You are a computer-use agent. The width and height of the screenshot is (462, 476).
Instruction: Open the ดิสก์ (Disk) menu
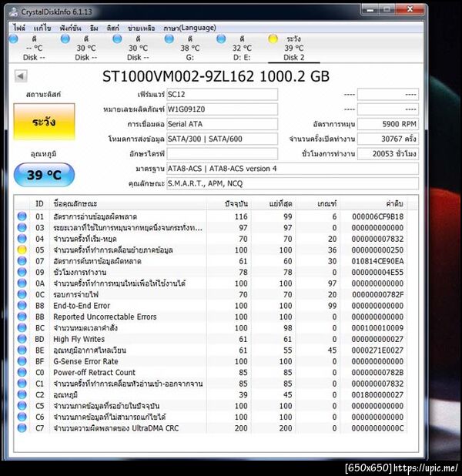point(113,28)
